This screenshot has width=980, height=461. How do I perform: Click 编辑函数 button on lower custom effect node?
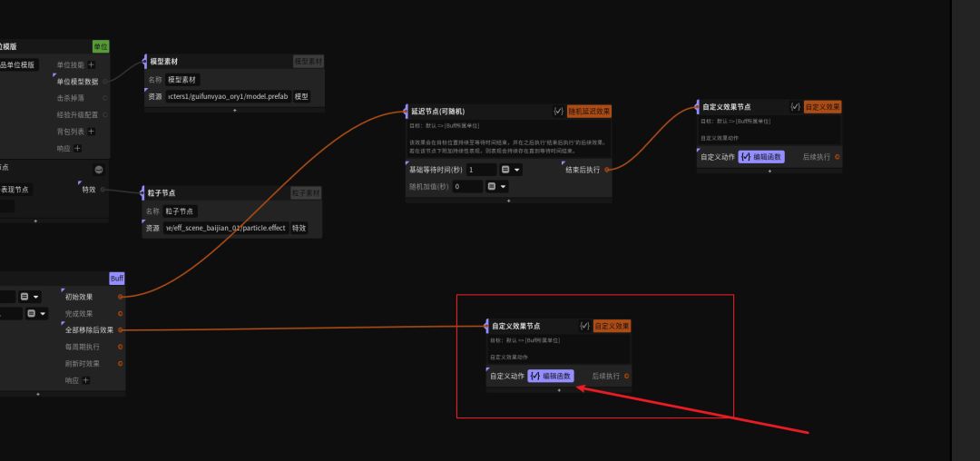(x=551, y=376)
